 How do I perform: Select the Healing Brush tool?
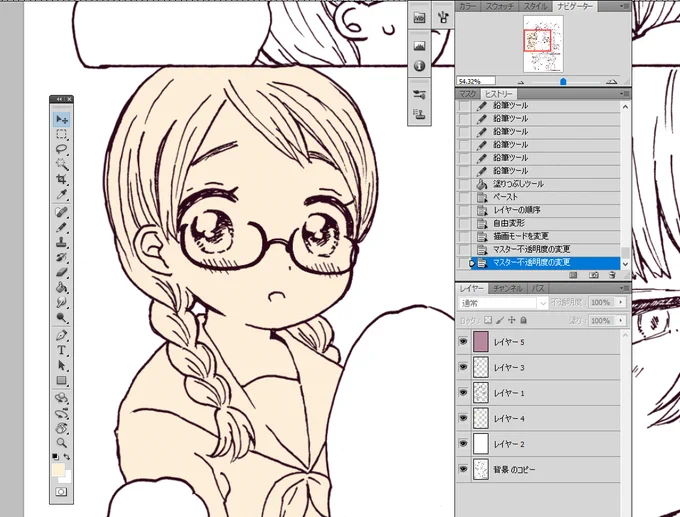tap(62, 212)
